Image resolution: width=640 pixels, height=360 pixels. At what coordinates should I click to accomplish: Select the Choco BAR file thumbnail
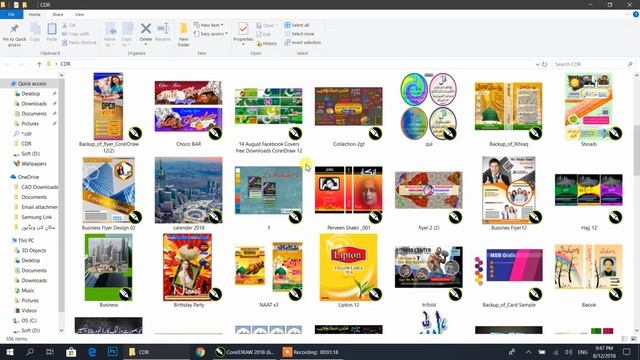[189, 106]
